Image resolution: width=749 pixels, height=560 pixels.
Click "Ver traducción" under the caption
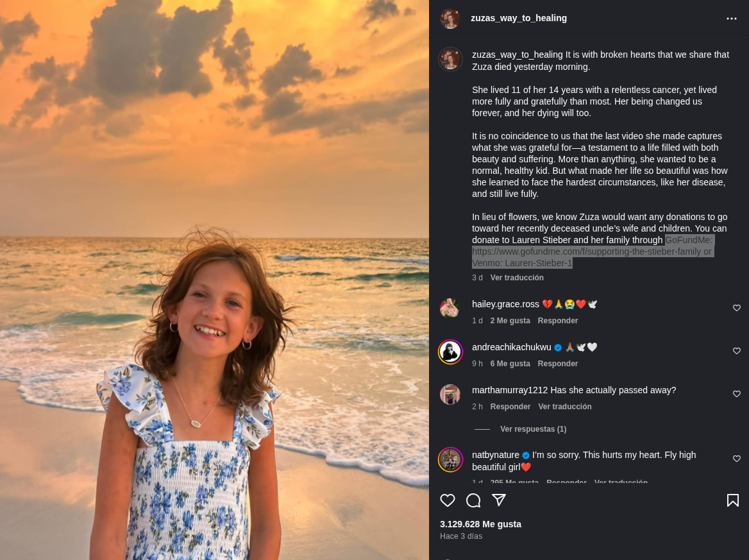click(x=517, y=278)
